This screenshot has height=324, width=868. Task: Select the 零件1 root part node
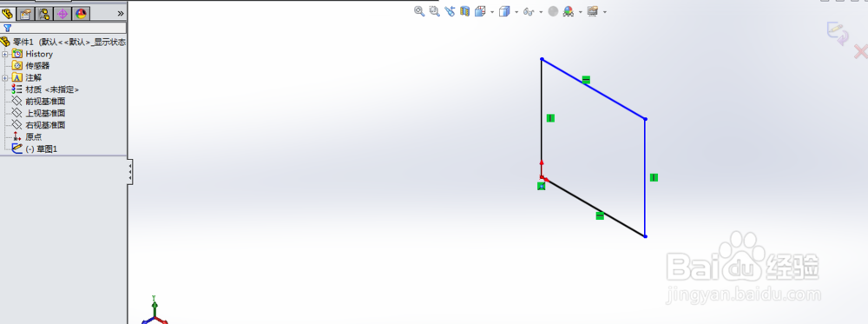tap(63, 42)
